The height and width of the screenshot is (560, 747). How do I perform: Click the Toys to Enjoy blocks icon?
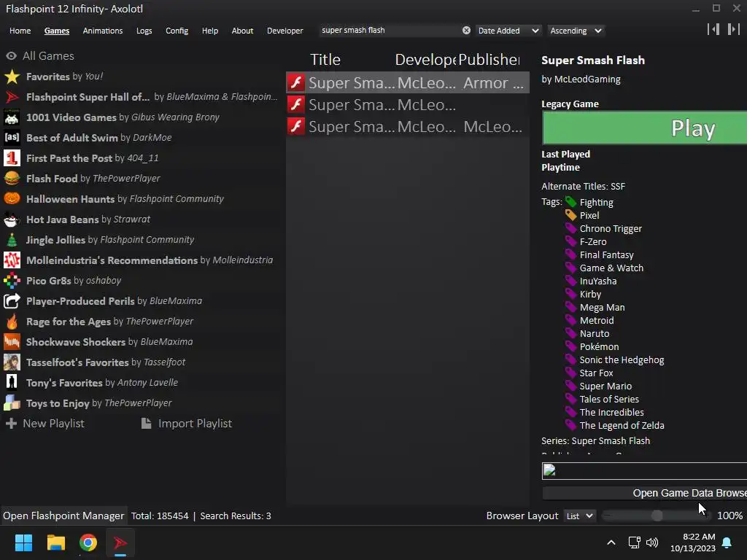point(12,402)
